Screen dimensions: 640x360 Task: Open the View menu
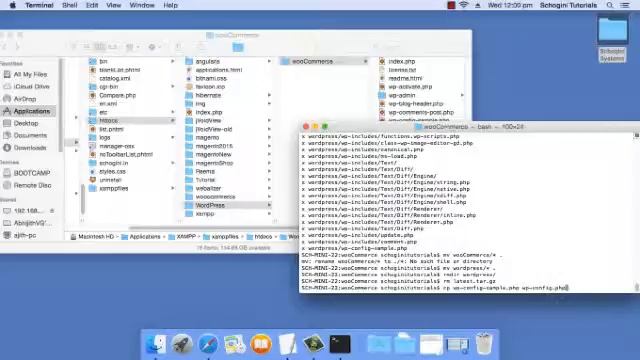[113, 5]
